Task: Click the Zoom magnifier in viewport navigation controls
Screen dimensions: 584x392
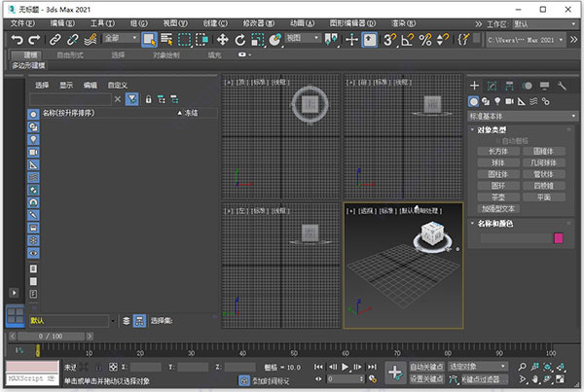Action: tap(524, 365)
